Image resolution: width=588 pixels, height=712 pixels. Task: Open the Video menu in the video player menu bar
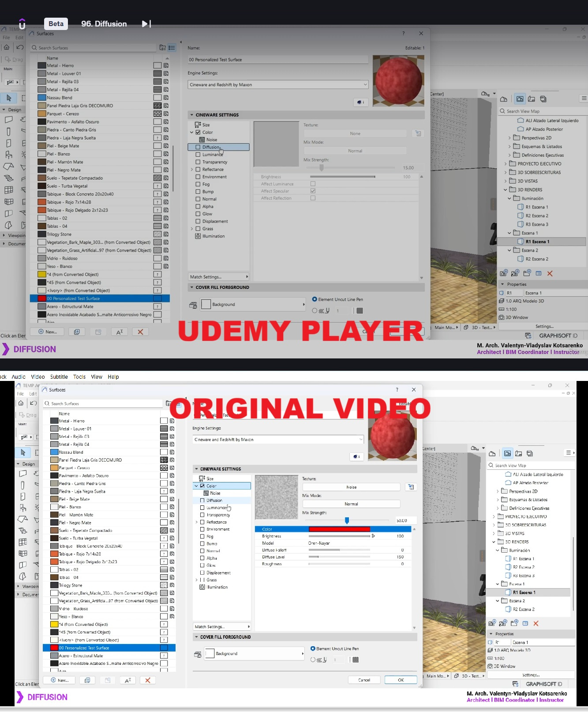coord(38,377)
